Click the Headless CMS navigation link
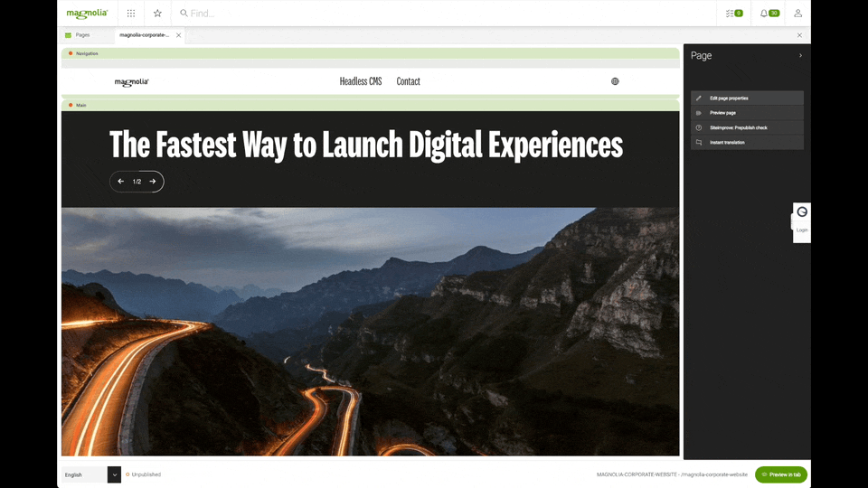The height and width of the screenshot is (488, 868). point(361,81)
